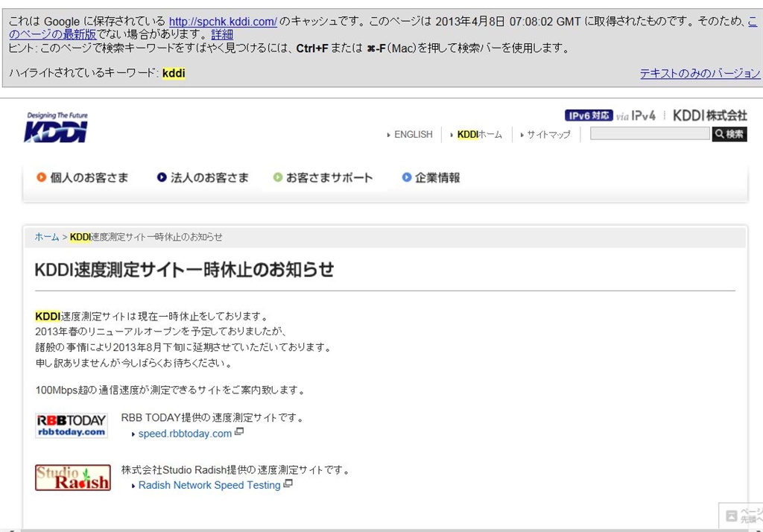Image resolution: width=763 pixels, height=532 pixels.
Task: Click the text 100Mbps超の通信速度が測定できるサイト
Action: 170,390
